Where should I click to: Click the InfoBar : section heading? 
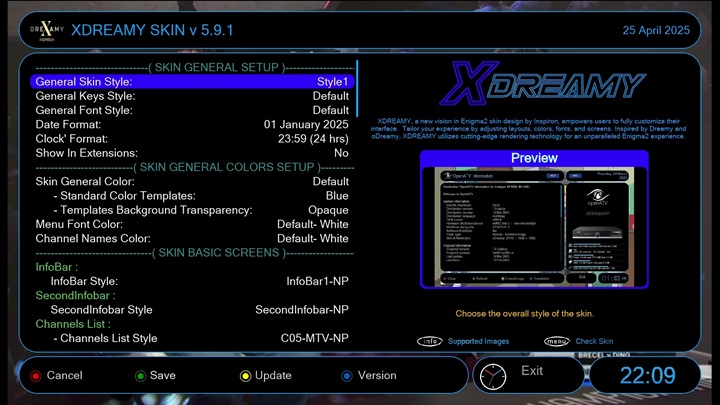coord(56,267)
